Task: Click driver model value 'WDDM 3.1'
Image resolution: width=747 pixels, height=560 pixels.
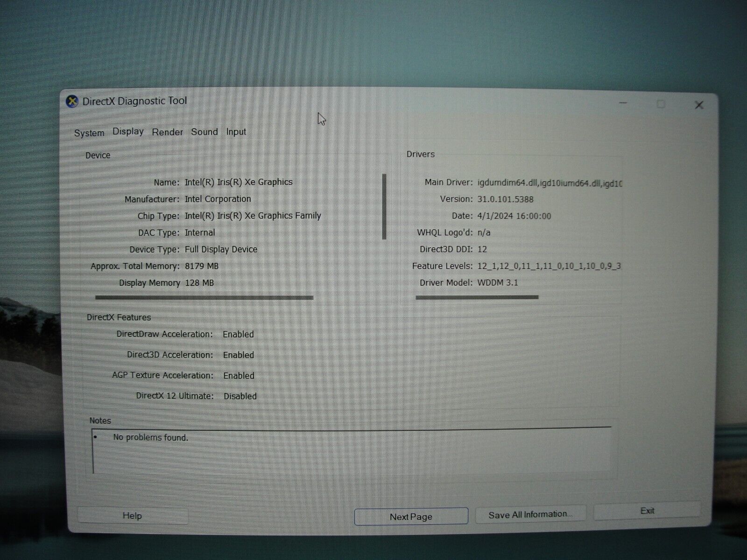Action: click(x=498, y=283)
